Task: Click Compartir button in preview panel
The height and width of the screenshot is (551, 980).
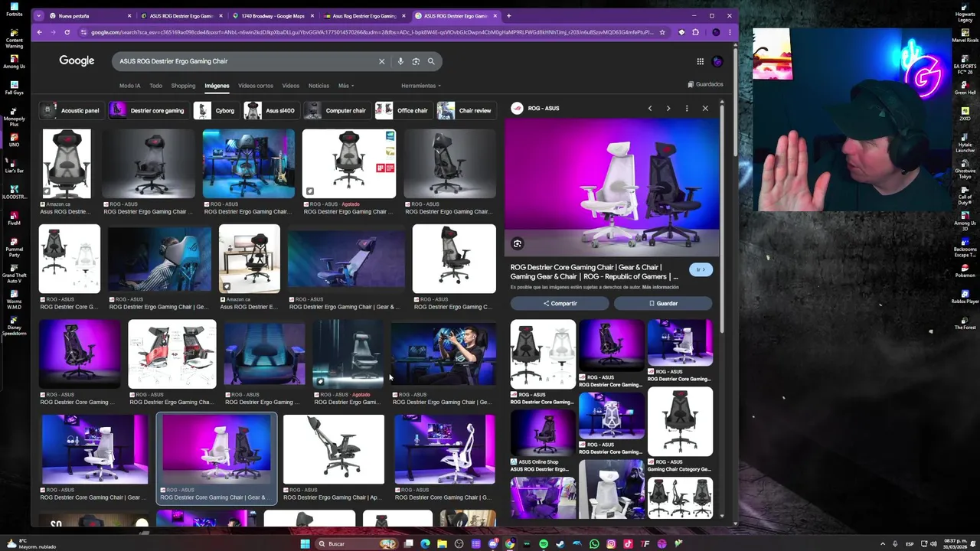Action: [x=560, y=303]
